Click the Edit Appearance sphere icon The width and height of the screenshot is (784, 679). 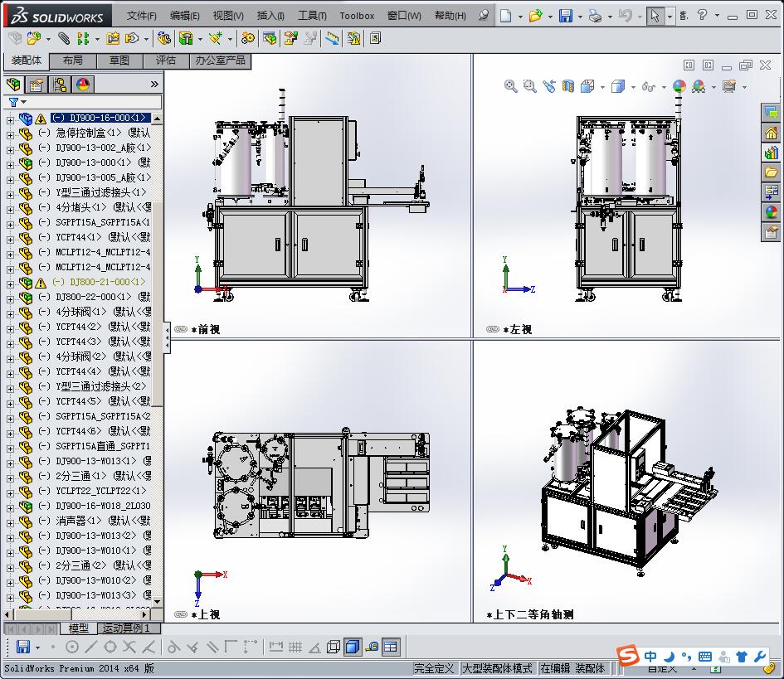tap(679, 86)
